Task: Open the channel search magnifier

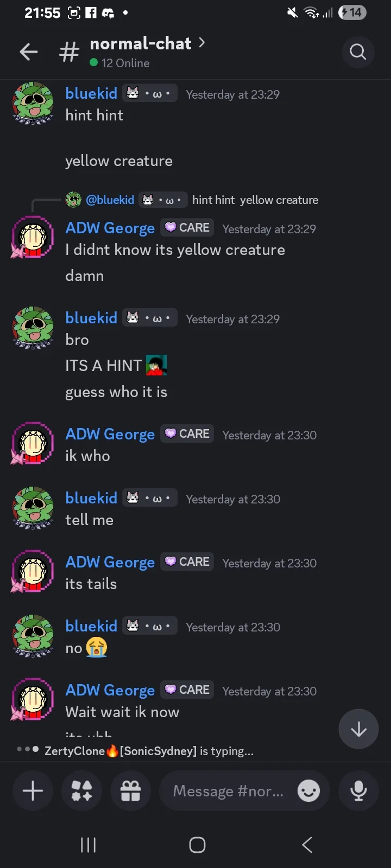Action: pyautogui.click(x=358, y=52)
